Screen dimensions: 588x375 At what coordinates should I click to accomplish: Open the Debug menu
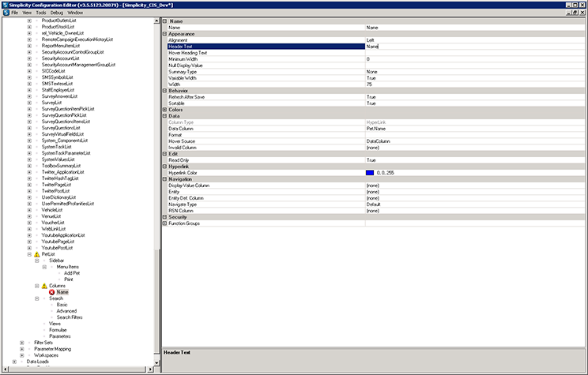57,13
